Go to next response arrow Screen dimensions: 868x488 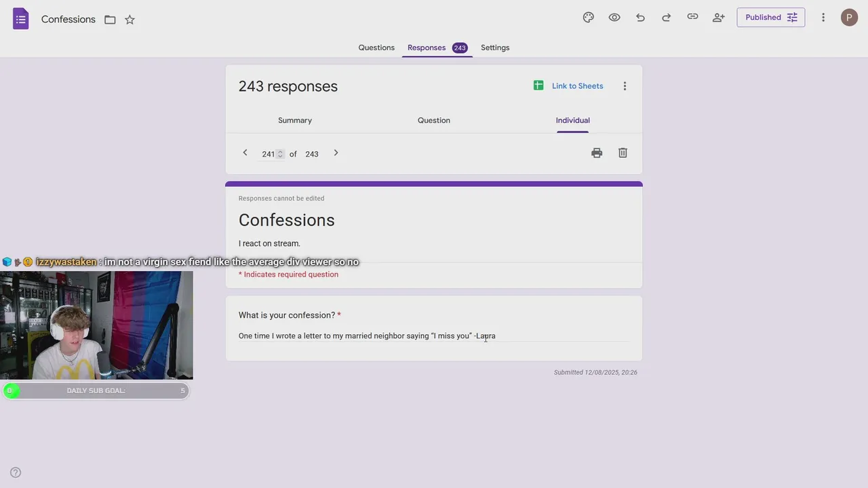pos(336,153)
